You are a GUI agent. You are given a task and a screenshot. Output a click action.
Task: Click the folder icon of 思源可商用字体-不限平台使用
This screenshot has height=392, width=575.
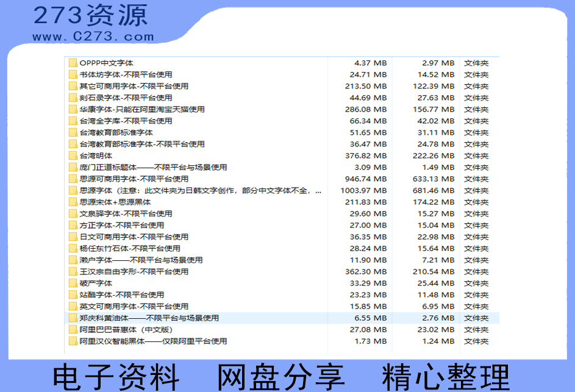pyautogui.click(x=73, y=179)
